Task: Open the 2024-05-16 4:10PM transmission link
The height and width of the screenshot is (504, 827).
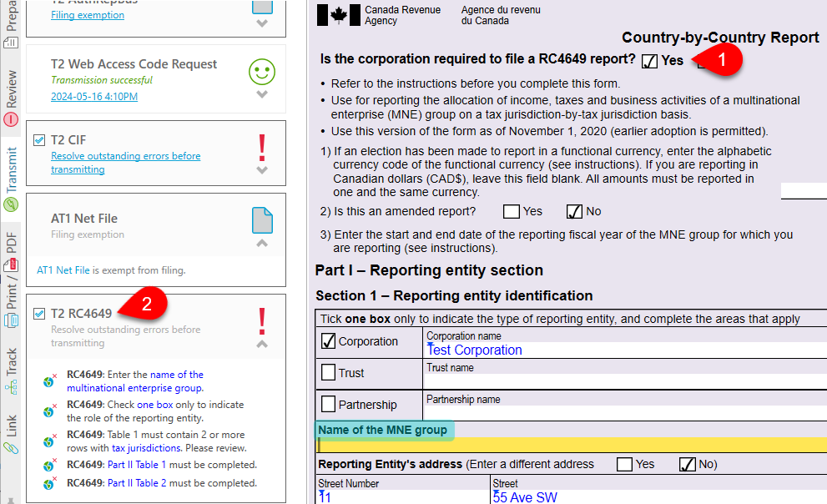Action: [94, 97]
